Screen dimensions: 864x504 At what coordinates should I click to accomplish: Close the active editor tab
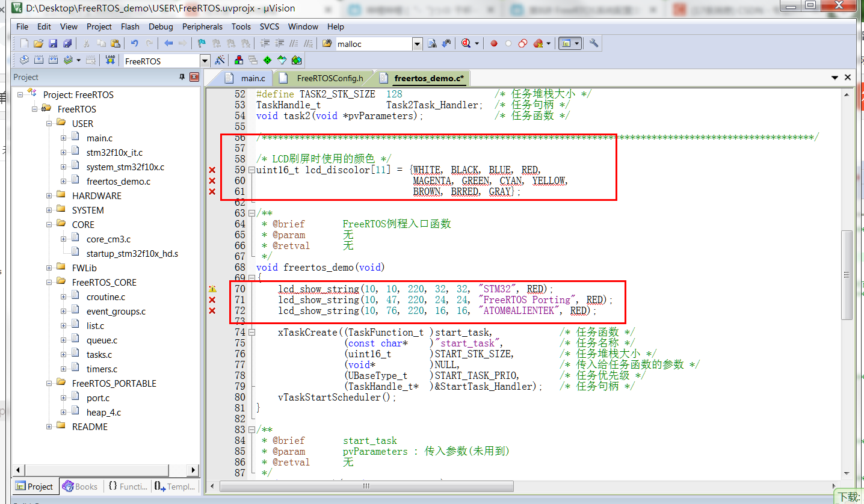[848, 78]
